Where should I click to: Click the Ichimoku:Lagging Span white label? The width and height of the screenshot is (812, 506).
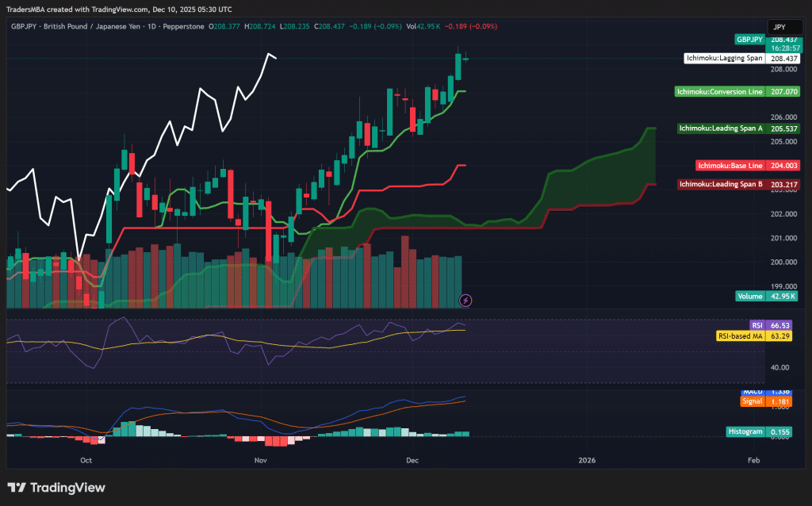pyautogui.click(x=724, y=58)
